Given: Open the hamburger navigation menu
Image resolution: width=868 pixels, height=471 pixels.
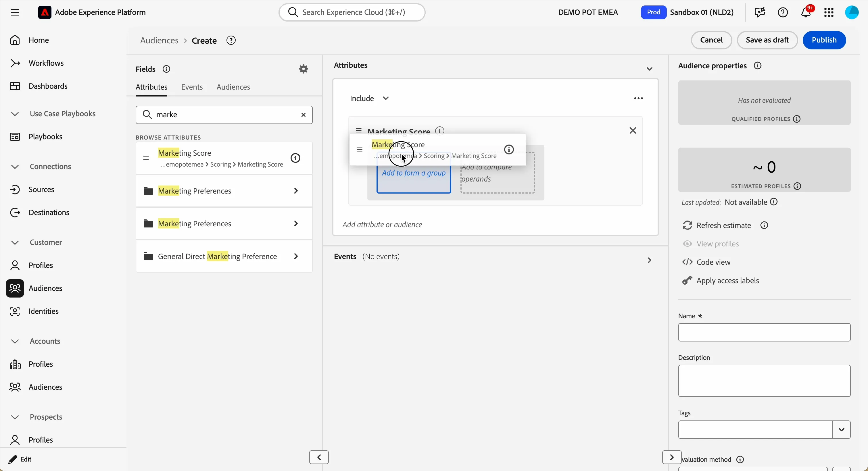Looking at the screenshot, I should click(x=15, y=12).
